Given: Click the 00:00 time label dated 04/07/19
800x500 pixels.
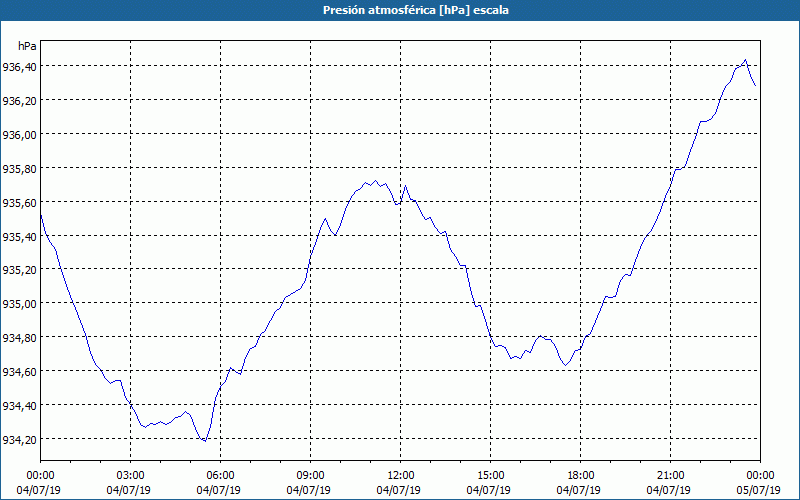Looking at the screenshot, I should point(40,476).
